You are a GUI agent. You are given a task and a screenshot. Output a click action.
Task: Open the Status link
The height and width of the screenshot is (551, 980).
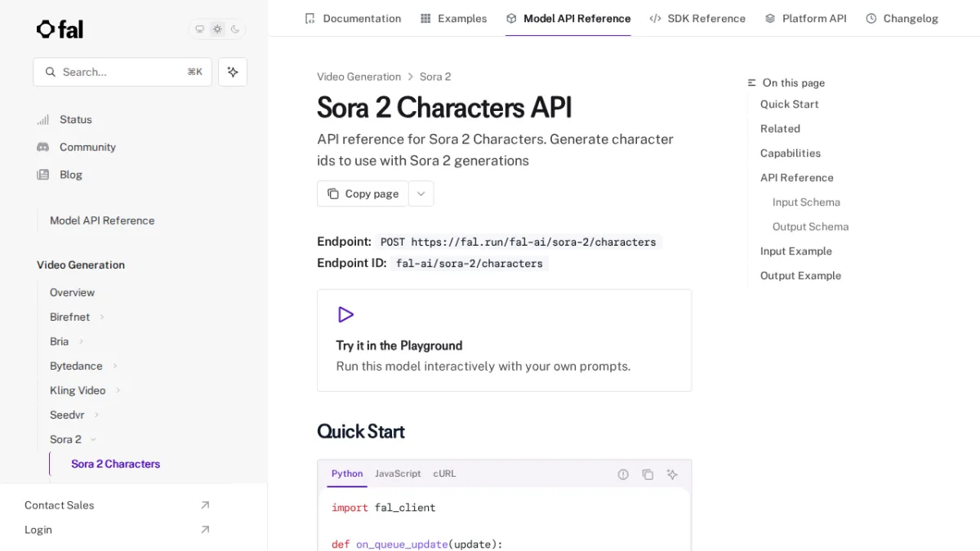[76, 119]
